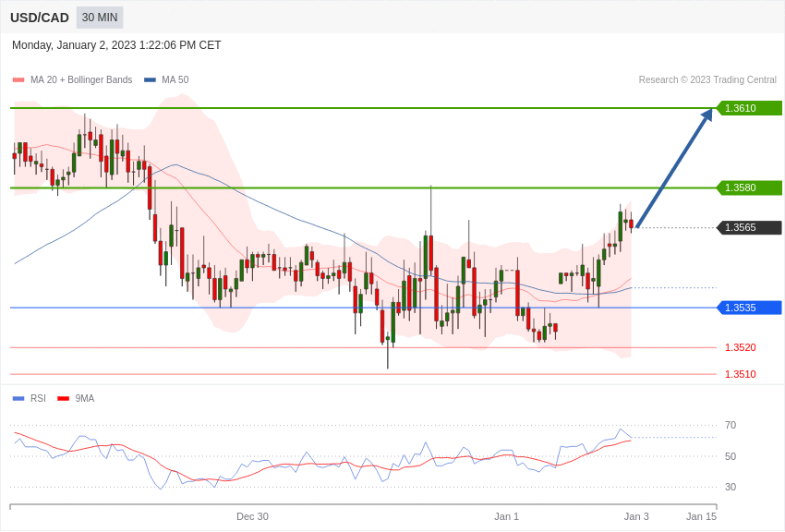Click the Jan 1 date axis label
This screenshot has height=532, width=785.
(507, 516)
